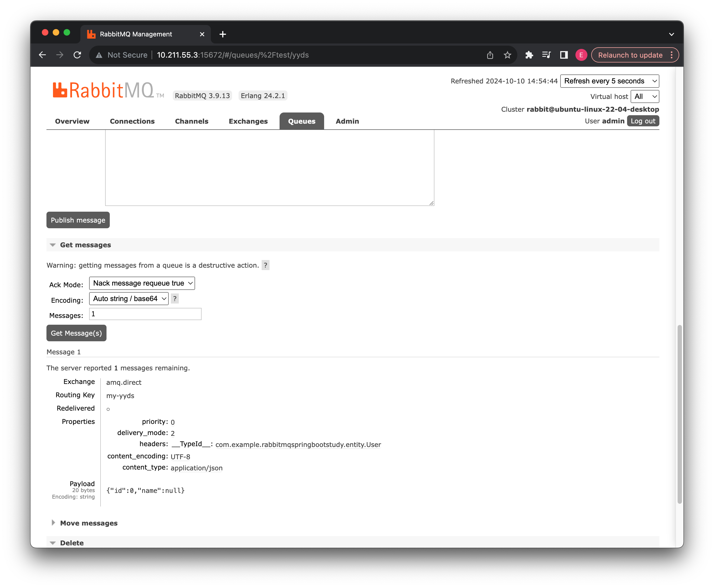Click the share icon in browser toolbar
714x588 pixels.
point(490,55)
